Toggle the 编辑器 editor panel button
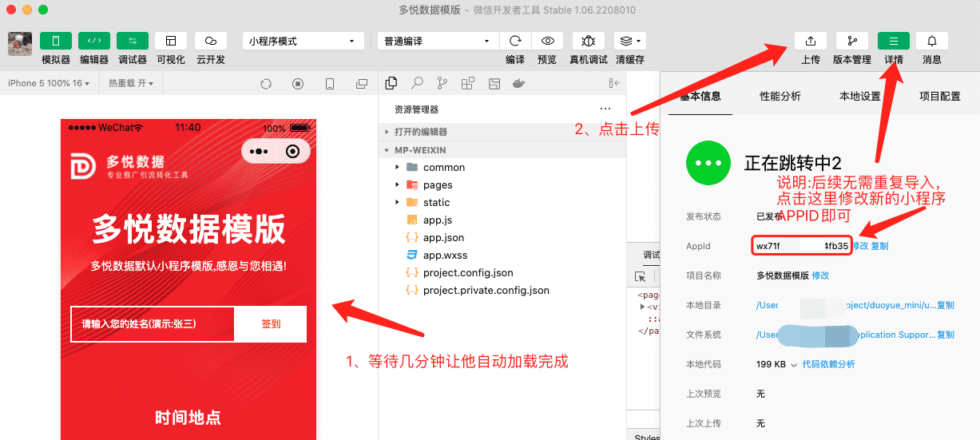The width and height of the screenshot is (980, 440). [94, 41]
